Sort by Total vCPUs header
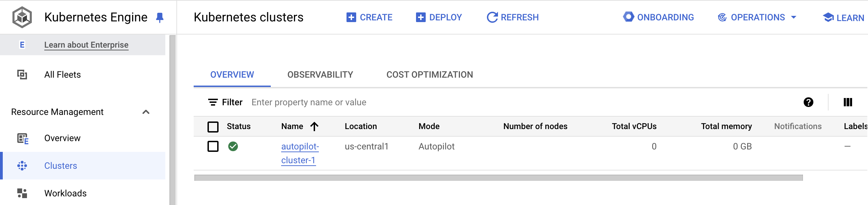This screenshot has width=868, height=205. (634, 126)
